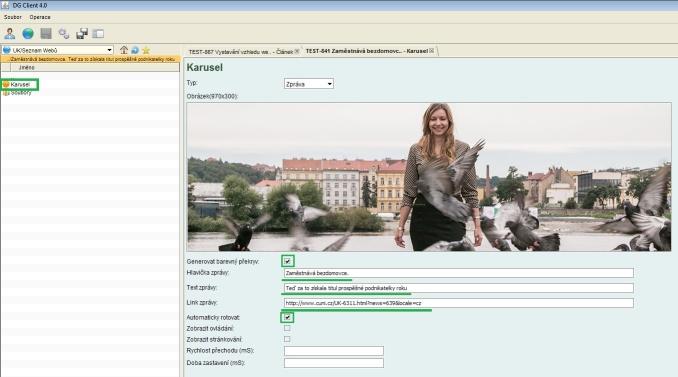
Task: Open the Typ dropdown showing Zpráva
Action: [309, 84]
